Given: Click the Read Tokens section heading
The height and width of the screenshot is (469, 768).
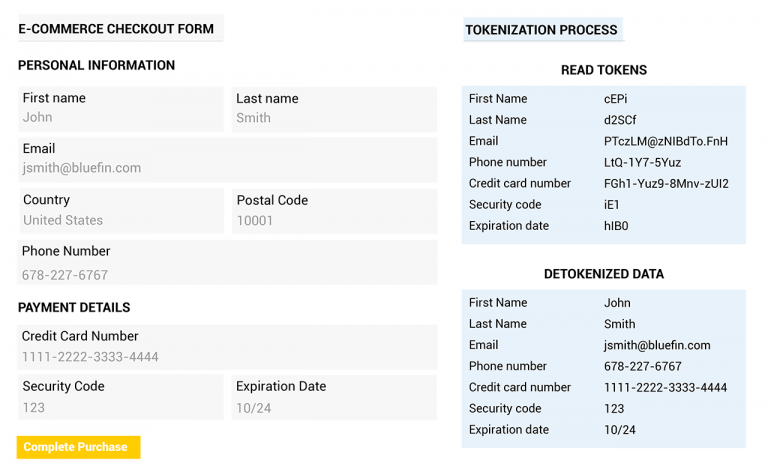Looking at the screenshot, I should pos(603,70).
